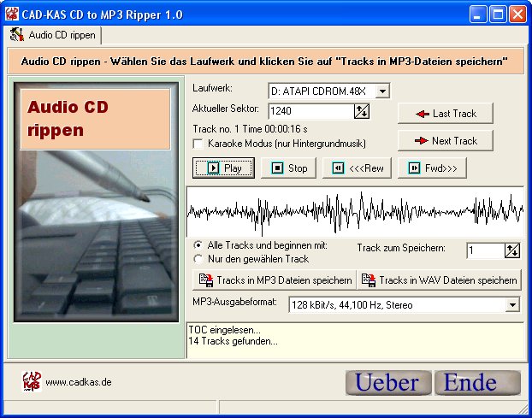
Task: Expand the MP3-Ausgabeformat dropdown
Action: [x=512, y=304]
